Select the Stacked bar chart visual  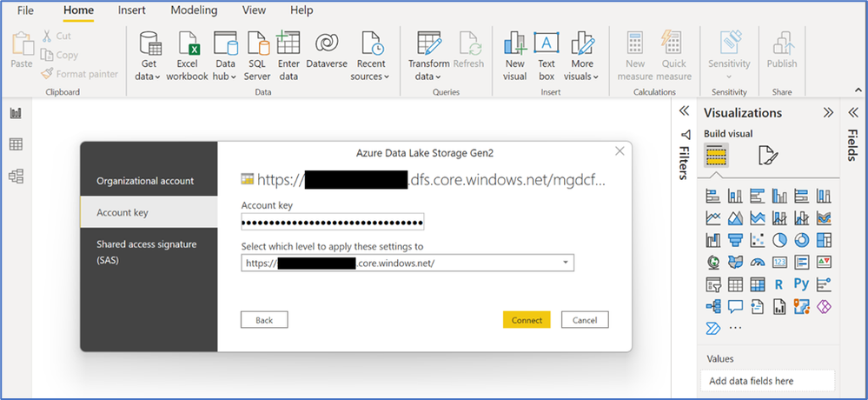[x=713, y=196]
